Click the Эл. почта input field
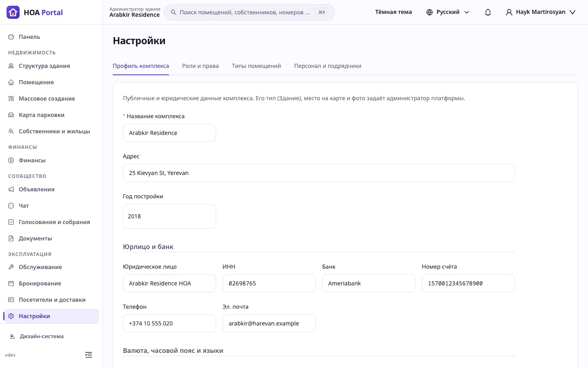 pyautogui.click(x=269, y=323)
